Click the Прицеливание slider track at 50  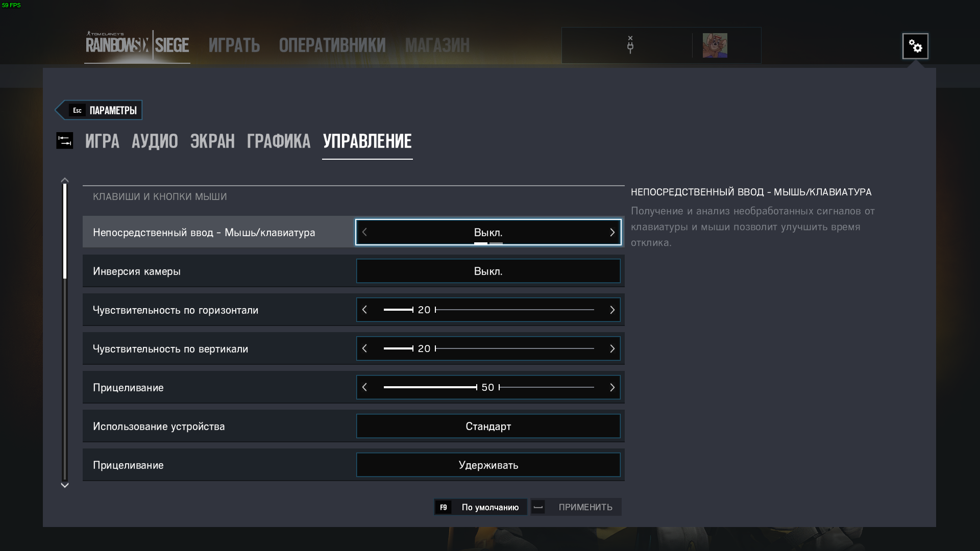(x=488, y=387)
